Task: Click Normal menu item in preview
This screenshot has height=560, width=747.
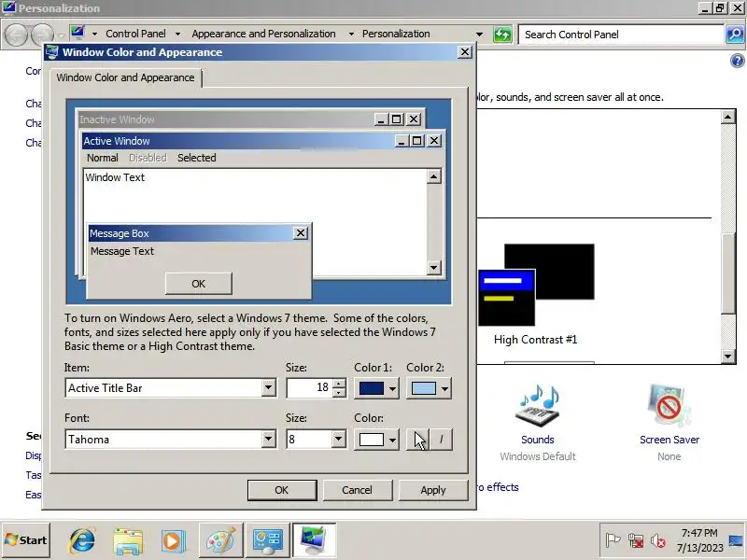Action: tap(103, 158)
